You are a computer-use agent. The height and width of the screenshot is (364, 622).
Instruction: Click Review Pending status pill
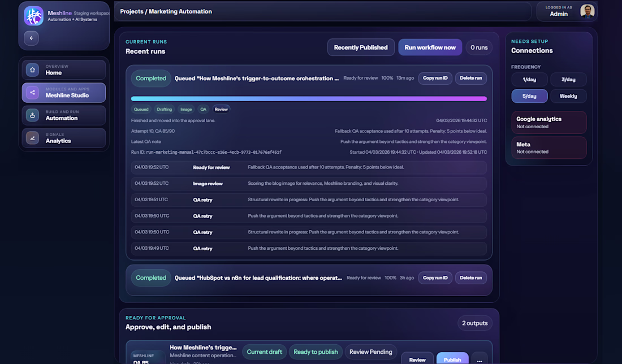tap(370, 352)
